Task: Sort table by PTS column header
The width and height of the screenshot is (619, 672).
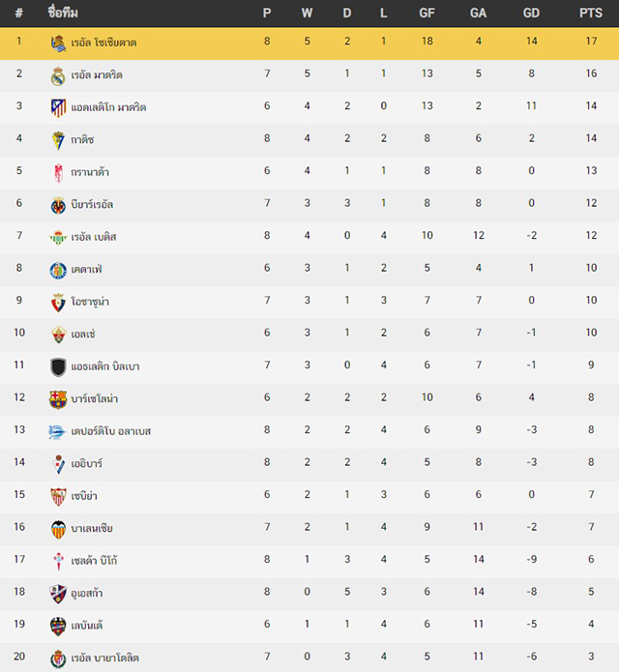Action: click(x=591, y=13)
